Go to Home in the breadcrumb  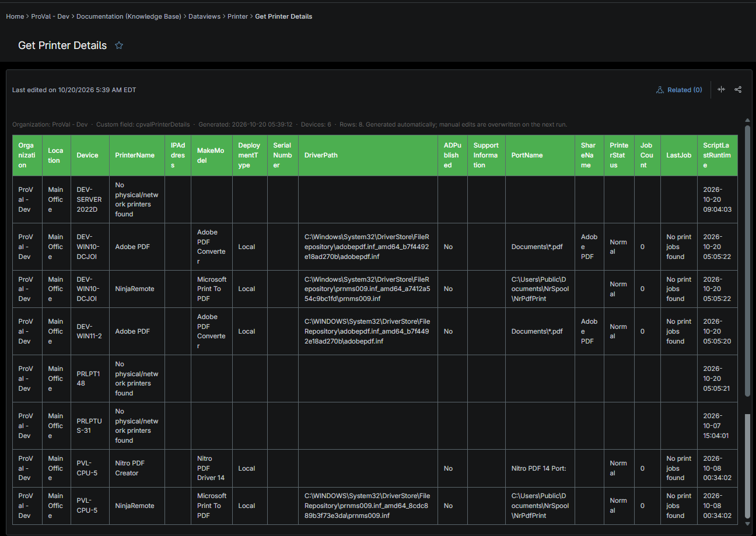15,16
